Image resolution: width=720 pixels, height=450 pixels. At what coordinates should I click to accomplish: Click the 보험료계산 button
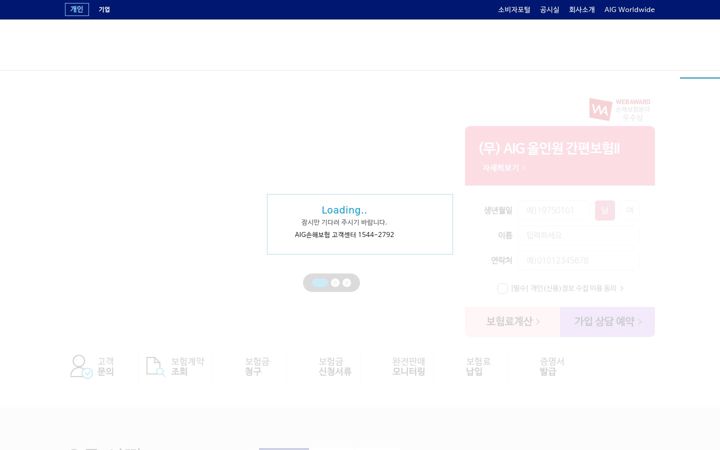[512, 321]
